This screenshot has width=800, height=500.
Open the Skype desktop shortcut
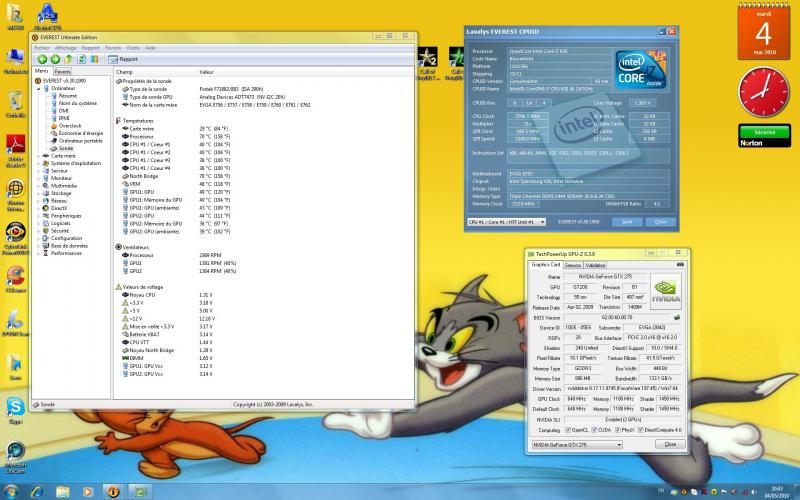(15, 411)
